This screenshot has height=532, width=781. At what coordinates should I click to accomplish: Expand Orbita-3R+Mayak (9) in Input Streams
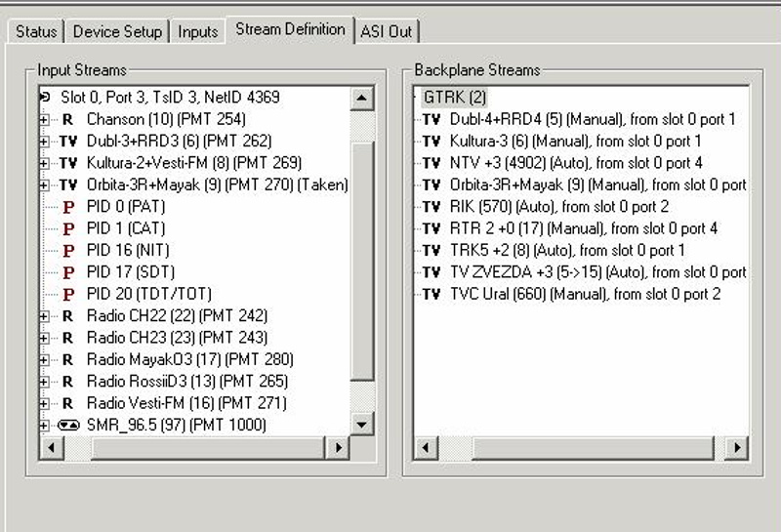(x=44, y=185)
